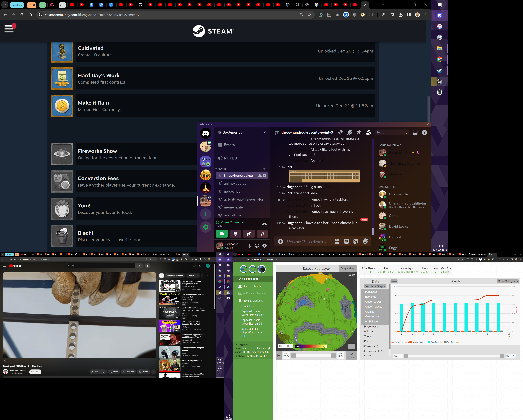Expand Citizens ( 1 ) category
The height and width of the screenshot is (420, 523).
click(x=370, y=346)
